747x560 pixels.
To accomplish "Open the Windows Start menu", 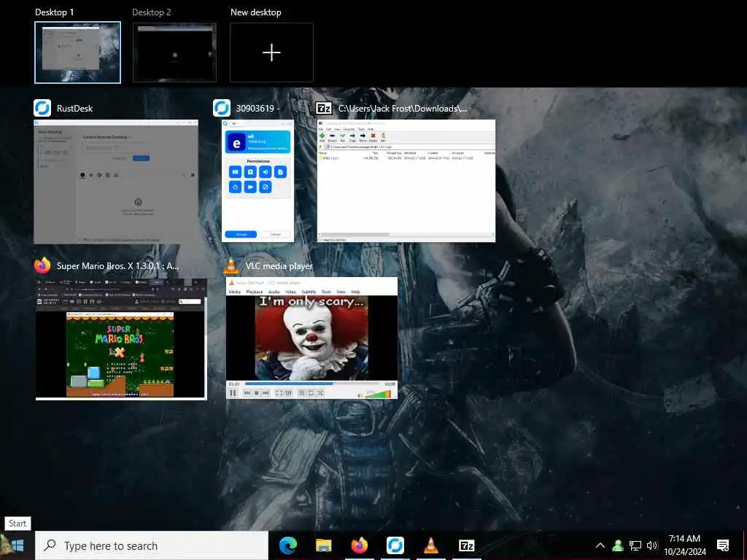I will pos(18,545).
